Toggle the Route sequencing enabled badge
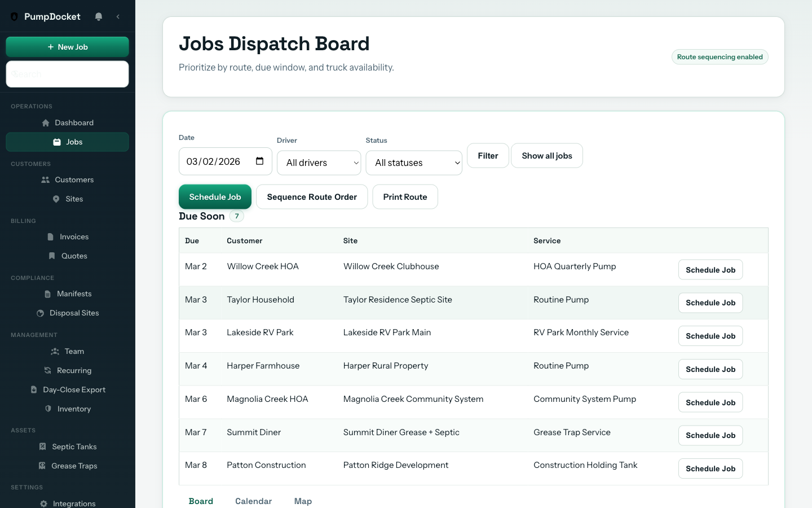This screenshot has height=508, width=812. (x=720, y=56)
